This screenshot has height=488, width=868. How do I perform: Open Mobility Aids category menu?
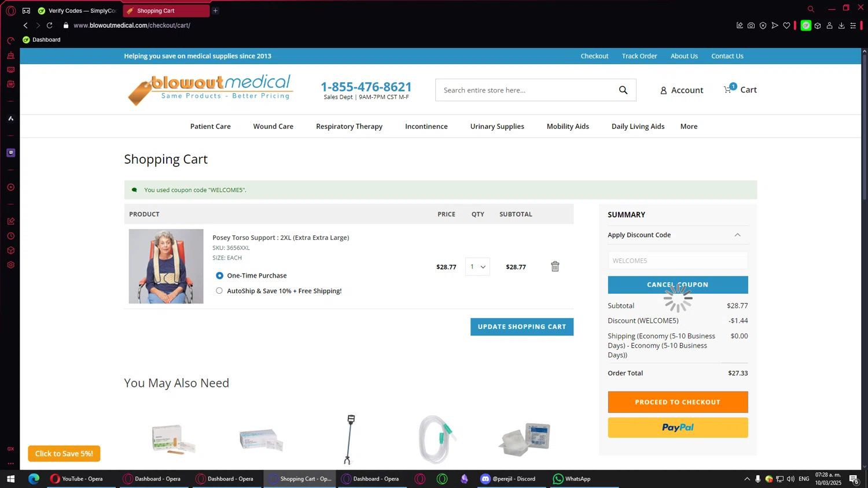coord(568,127)
